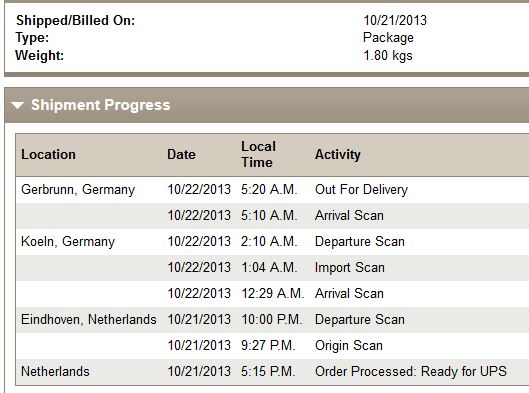Select the Origin Scan activity entry

point(349,346)
